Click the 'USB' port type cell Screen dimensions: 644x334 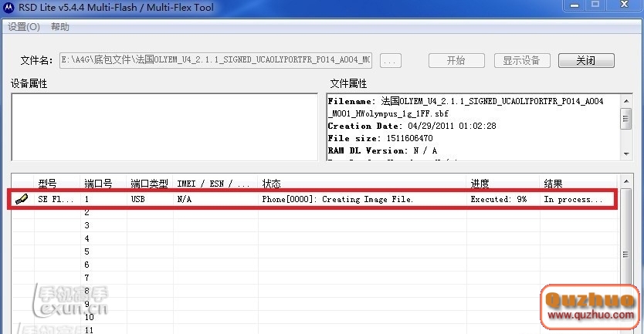(x=138, y=200)
